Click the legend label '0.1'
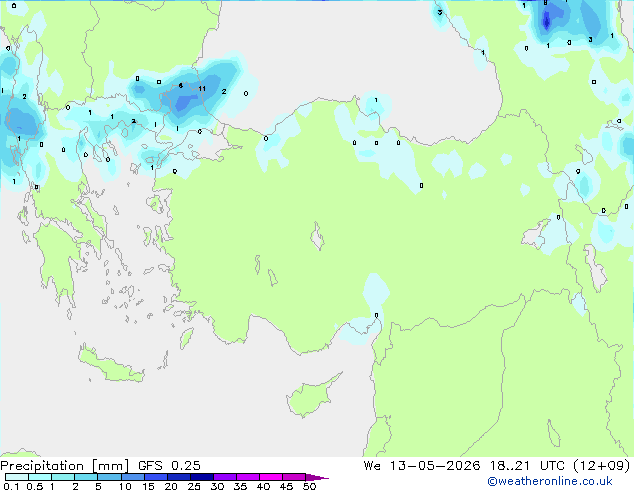The width and height of the screenshot is (634, 490). (11, 486)
